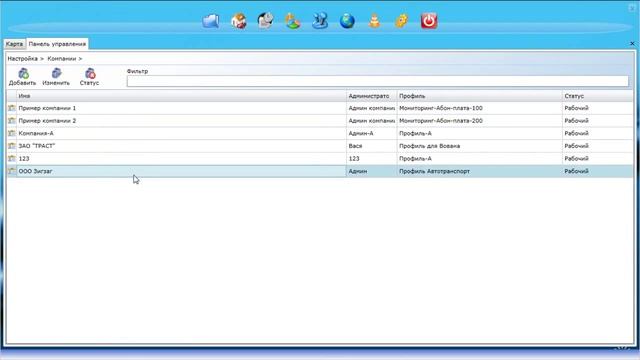Click administrator cell Админ-А
This screenshot has width=640, height=360.
point(361,133)
